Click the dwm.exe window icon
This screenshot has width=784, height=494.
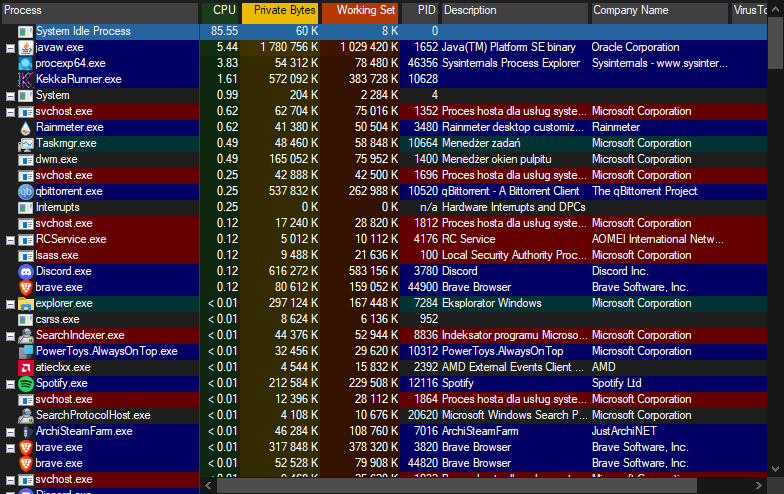click(x=26, y=160)
